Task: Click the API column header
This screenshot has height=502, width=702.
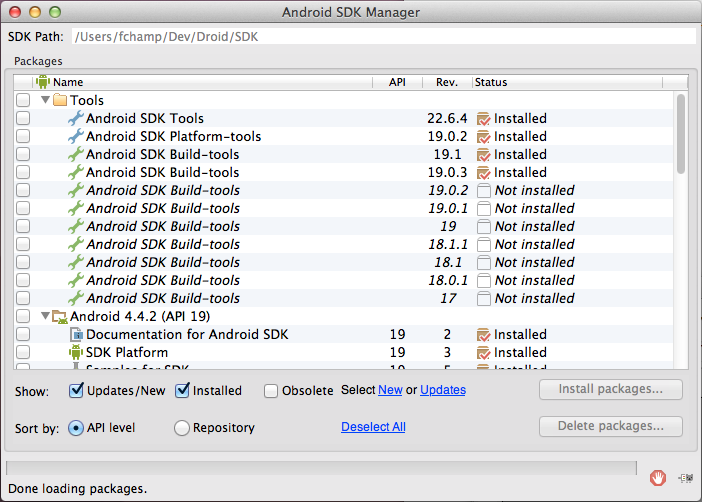Action: click(397, 82)
